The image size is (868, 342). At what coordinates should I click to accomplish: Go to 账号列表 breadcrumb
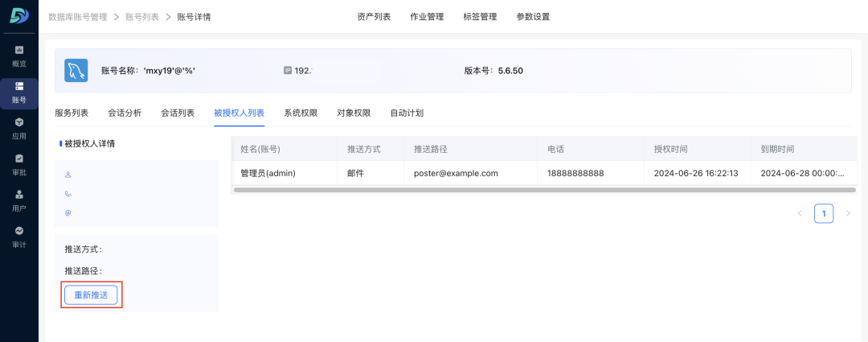[142, 17]
